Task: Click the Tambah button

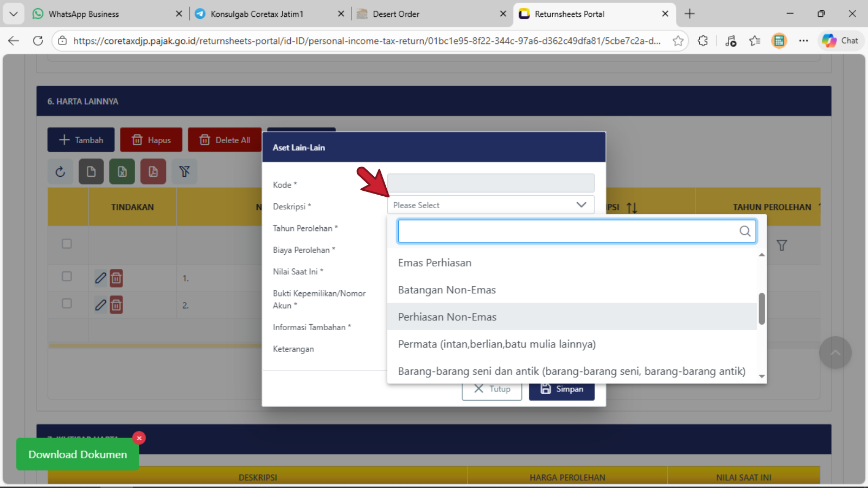Action: (x=81, y=140)
